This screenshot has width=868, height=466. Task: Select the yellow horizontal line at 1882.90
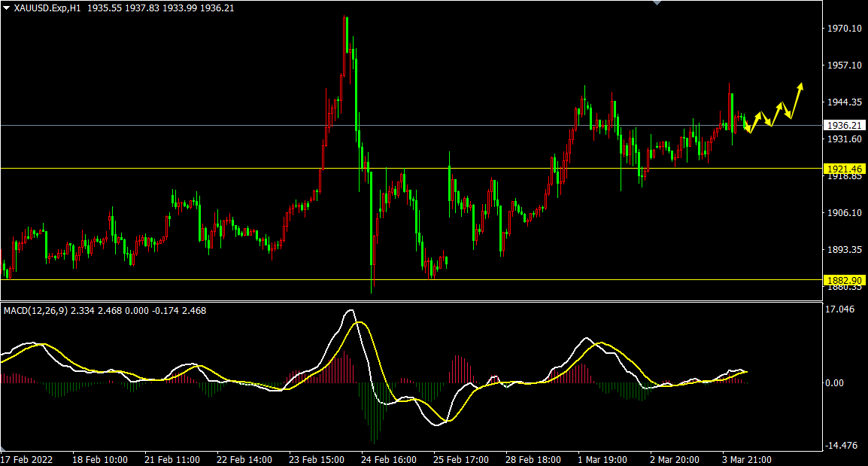411,280
